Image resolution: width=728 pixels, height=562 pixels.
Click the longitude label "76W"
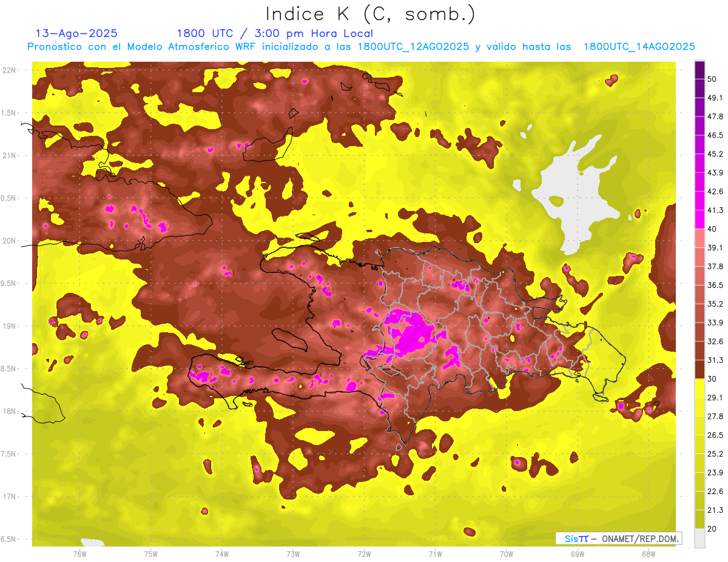(x=80, y=554)
